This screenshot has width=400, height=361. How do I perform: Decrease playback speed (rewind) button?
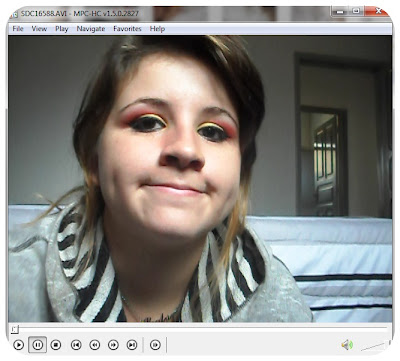point(95,345)
